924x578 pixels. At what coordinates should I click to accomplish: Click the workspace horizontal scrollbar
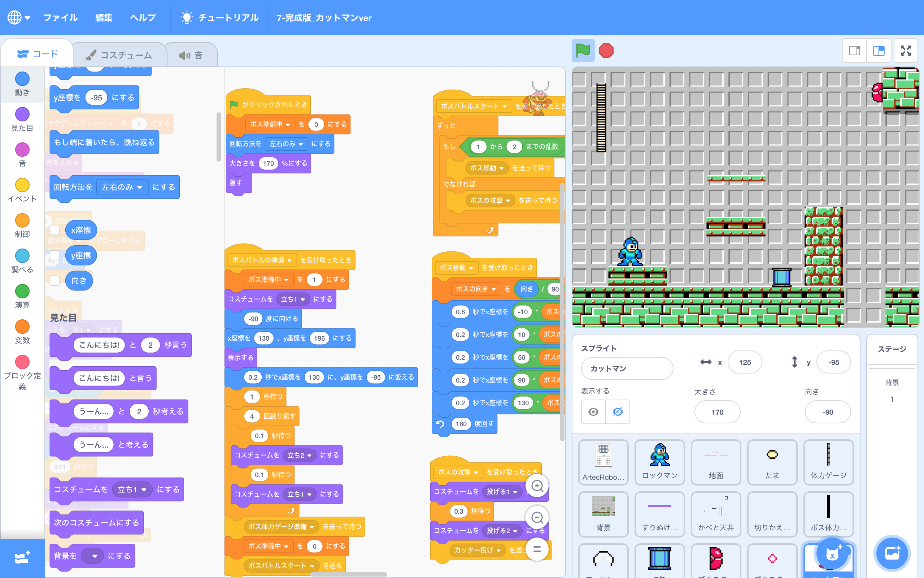tap(348, 574)
